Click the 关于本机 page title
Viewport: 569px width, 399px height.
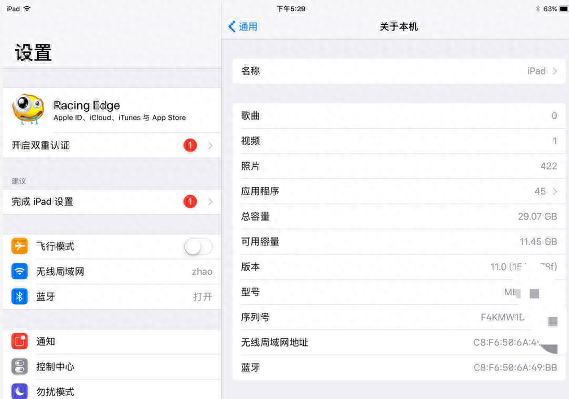point(399,26)
